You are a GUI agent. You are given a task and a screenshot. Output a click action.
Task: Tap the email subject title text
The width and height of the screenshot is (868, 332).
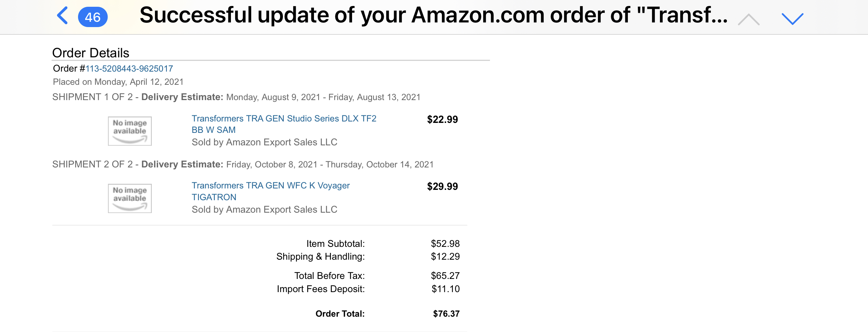433,15
